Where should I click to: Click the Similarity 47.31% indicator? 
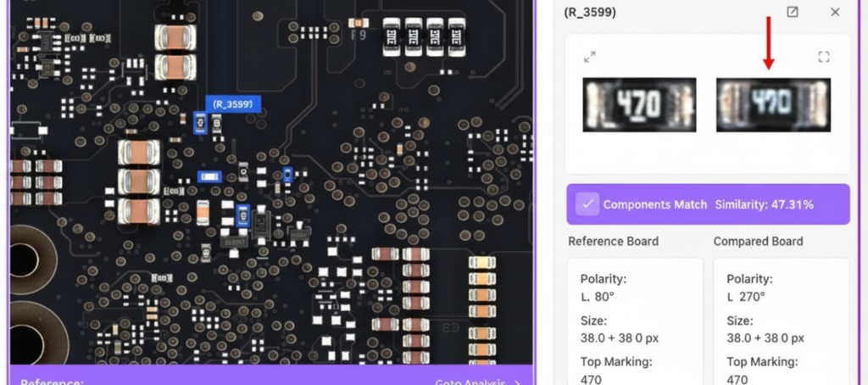point(764,204)
